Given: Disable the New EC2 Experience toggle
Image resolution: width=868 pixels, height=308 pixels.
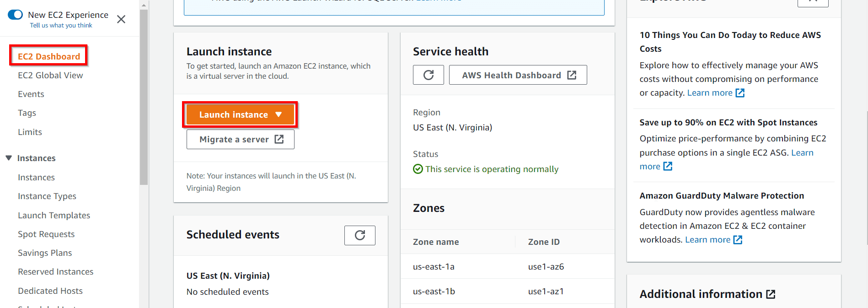Looking at the screenshot, I should pos(15,15).
